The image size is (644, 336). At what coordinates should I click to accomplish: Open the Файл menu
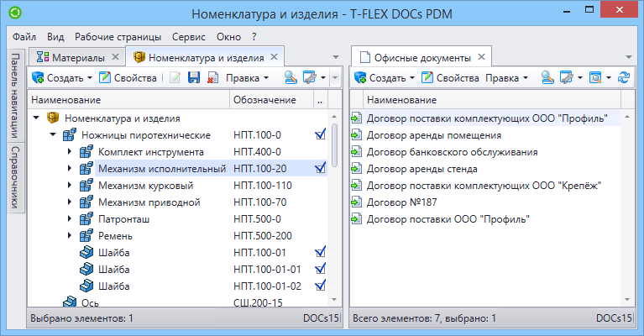click(24, 37)
